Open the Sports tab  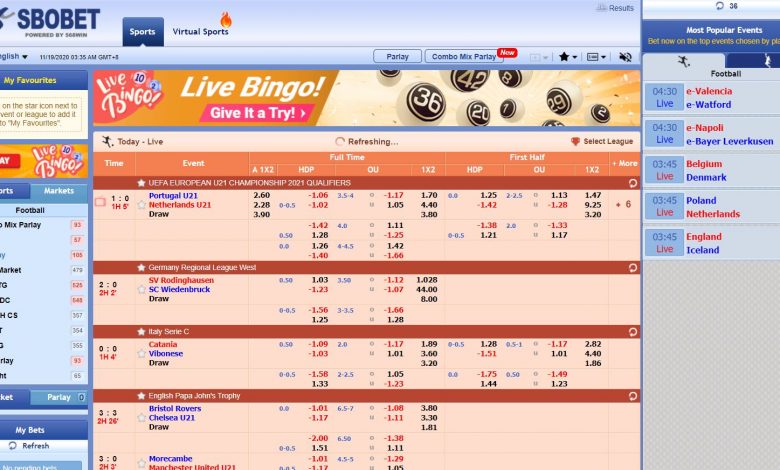click(x=143, y=31)
